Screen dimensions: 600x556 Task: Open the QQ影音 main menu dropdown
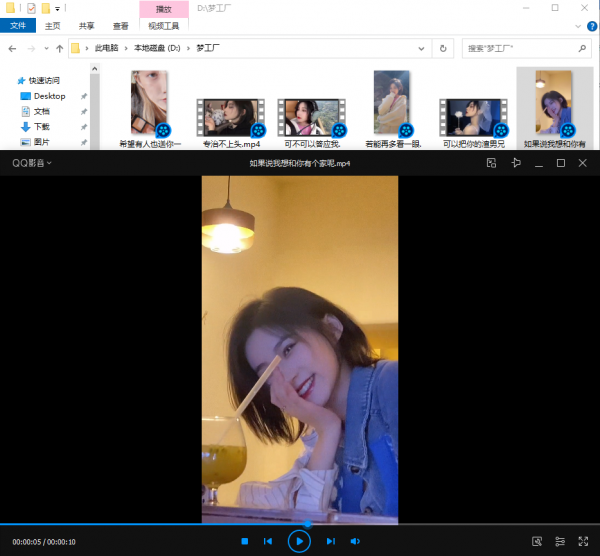pyautogui.click(x=32, y=162)
